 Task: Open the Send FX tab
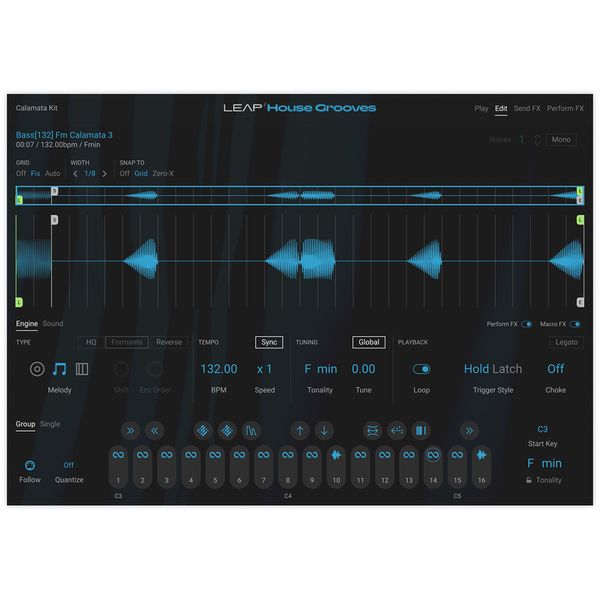click(527, 109)
